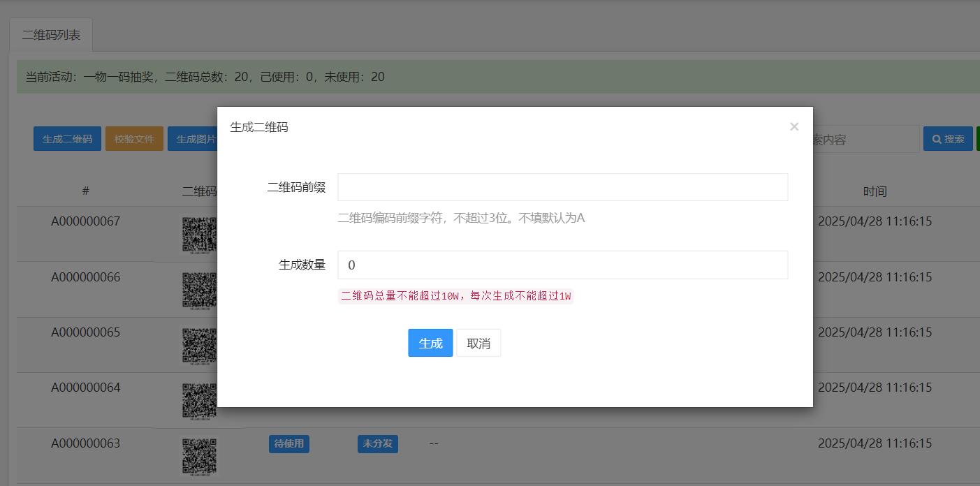Click the 二维码前缀 field label

(296, 187)
